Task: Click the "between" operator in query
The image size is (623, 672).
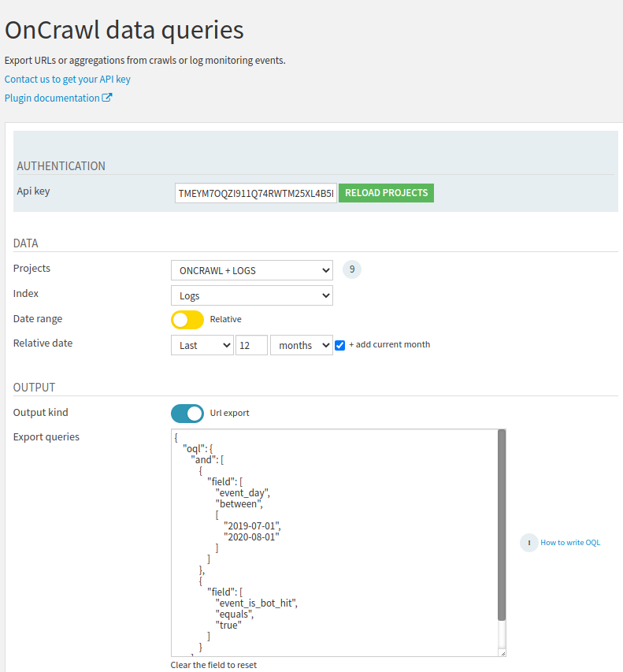Action: 239,504
